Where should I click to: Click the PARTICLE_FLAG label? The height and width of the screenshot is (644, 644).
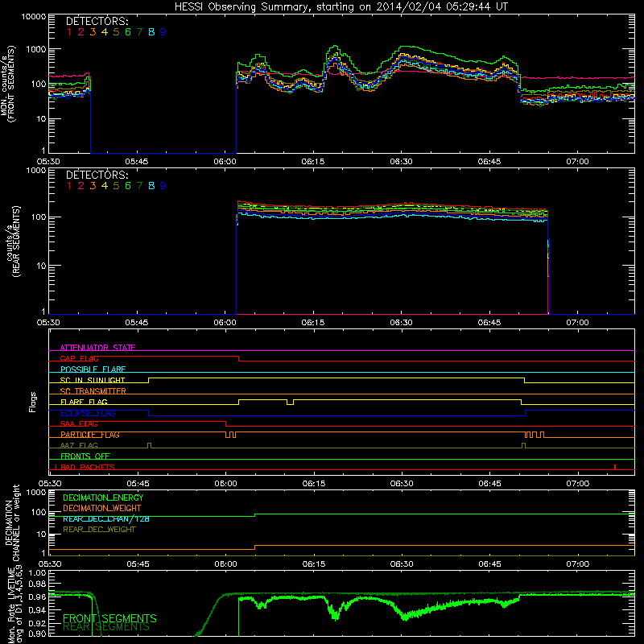coord(90,434)
